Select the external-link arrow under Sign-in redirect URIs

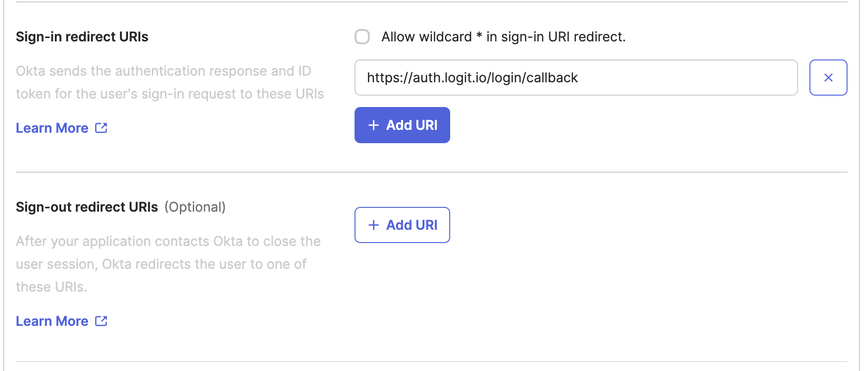(101, 127)
